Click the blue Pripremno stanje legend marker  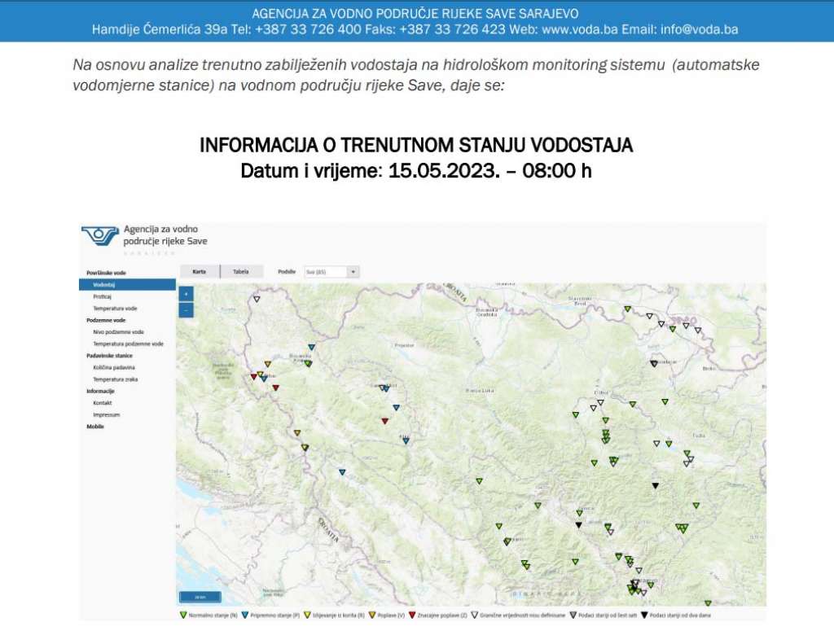(x=246, y=615)
